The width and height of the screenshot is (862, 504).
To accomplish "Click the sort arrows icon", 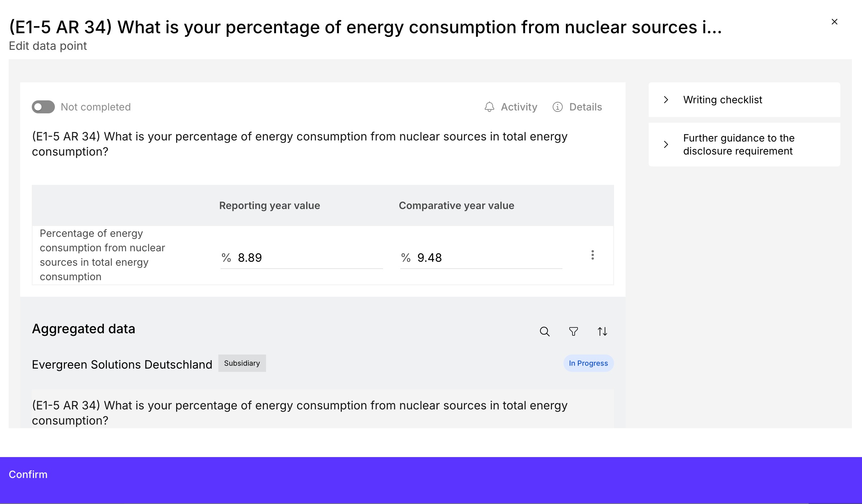I will pyautogui.click(x=602, y=331).
